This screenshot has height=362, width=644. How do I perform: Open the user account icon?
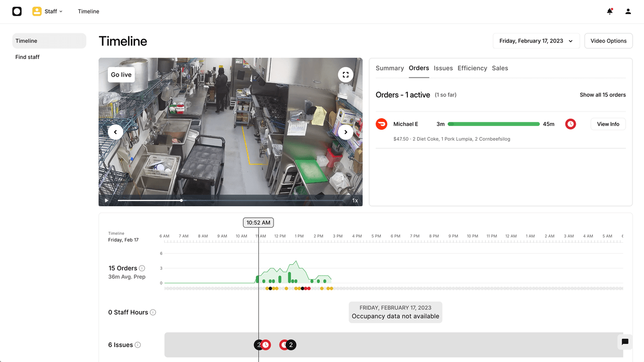[628, 11]
